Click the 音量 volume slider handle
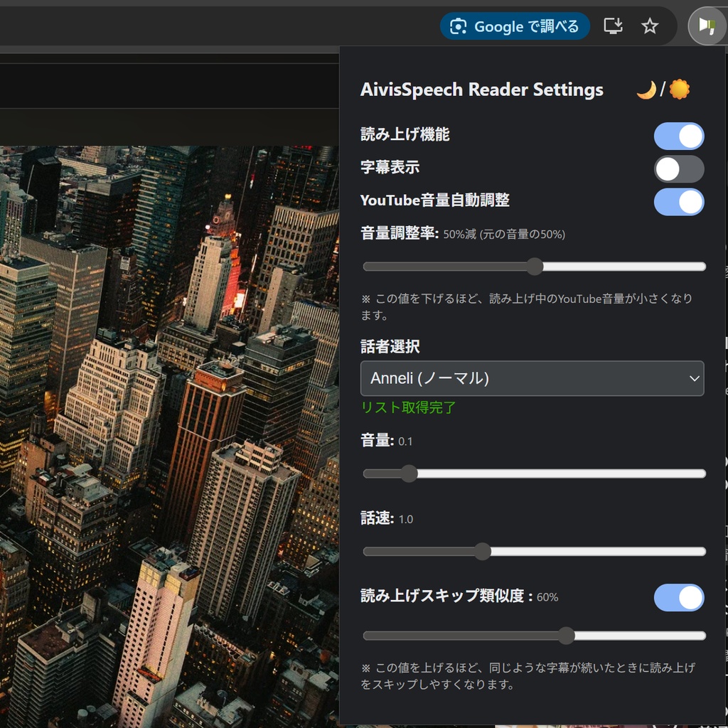This screenshot has height=728, width=728. tap(409, 473)
